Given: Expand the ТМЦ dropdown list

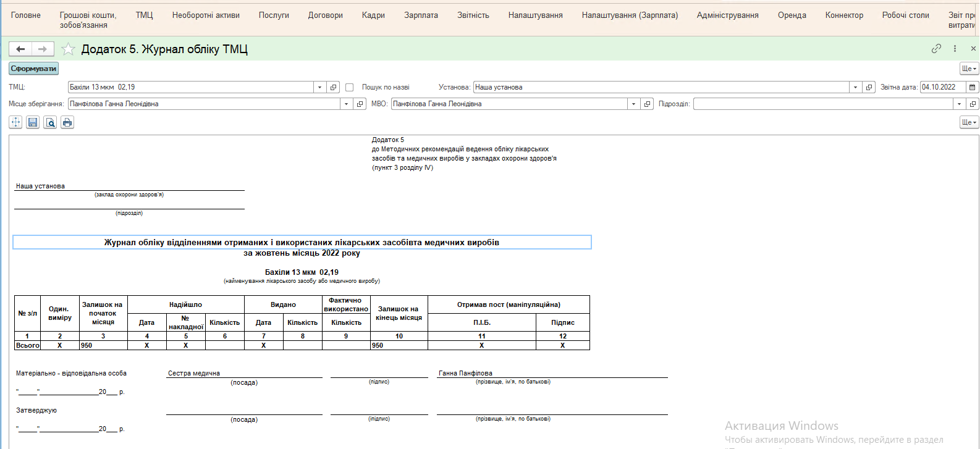Looking at the screenshot, I should 319,87.
